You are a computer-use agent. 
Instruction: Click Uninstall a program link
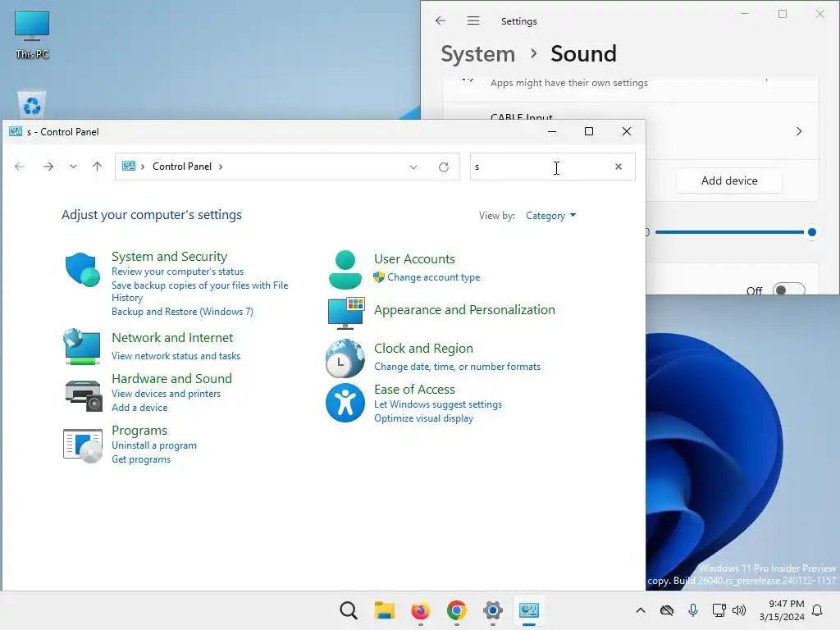point(153,445)
